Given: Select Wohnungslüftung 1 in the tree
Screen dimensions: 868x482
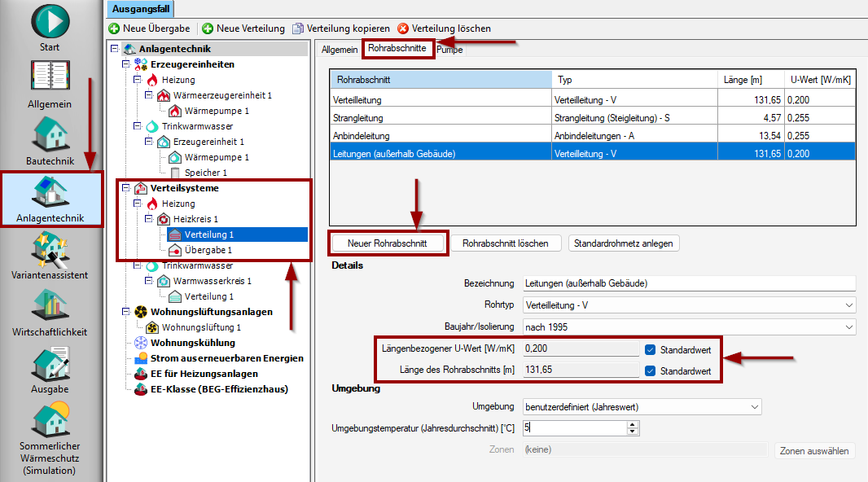Looking at the screenshot, I should [201, 327].
